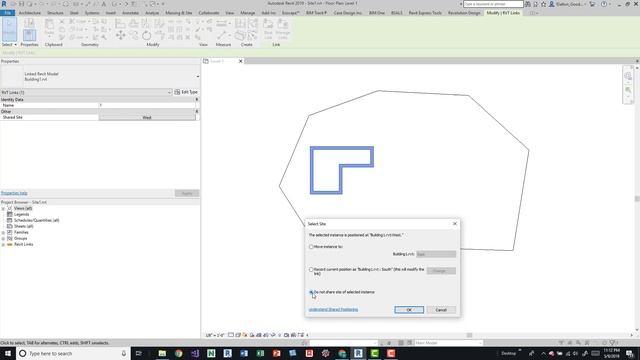Select the 'Move instance to' radio option

point(311,247)
